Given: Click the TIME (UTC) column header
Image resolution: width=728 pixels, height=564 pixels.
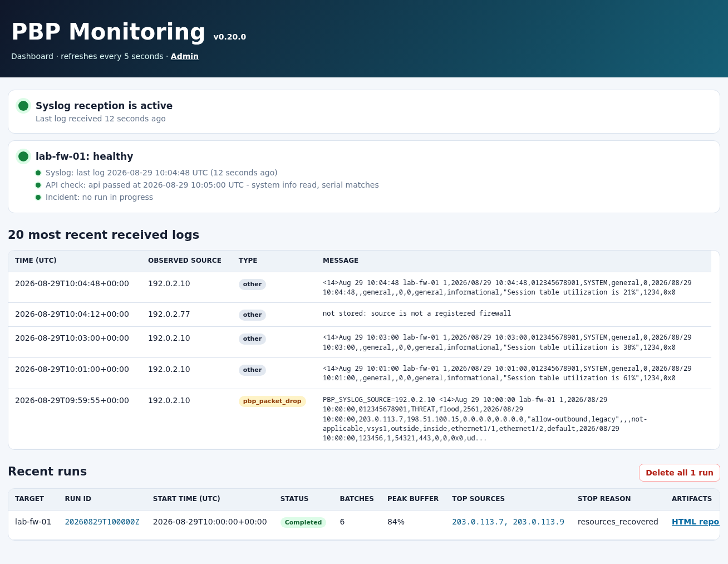Looking at the screenshot, I should [x=36, y=261].
